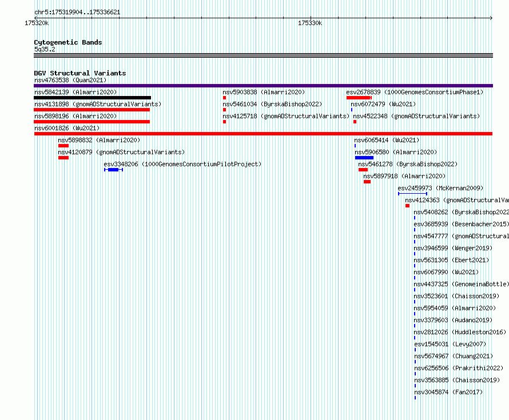This screenshot has height=420, width=509.
Task: Open nsv4125718 (gnomADStructuralVariants) label
Action: [286, 116]
